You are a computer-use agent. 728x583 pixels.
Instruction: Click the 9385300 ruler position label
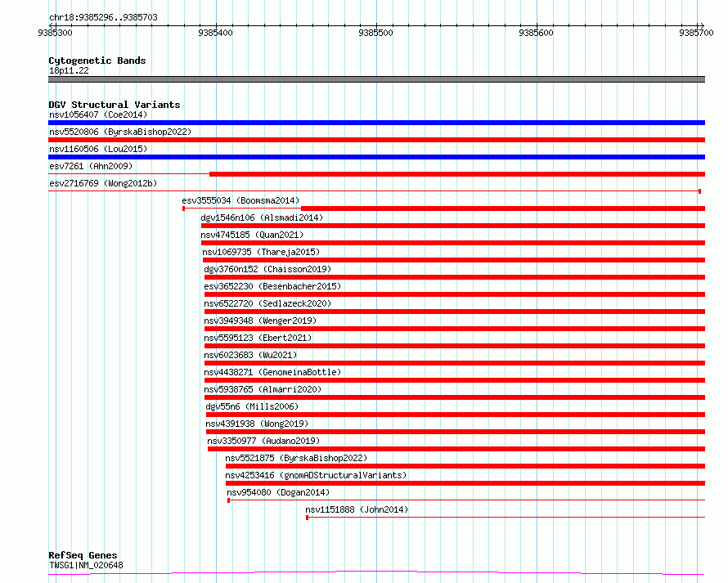point(56,33)
